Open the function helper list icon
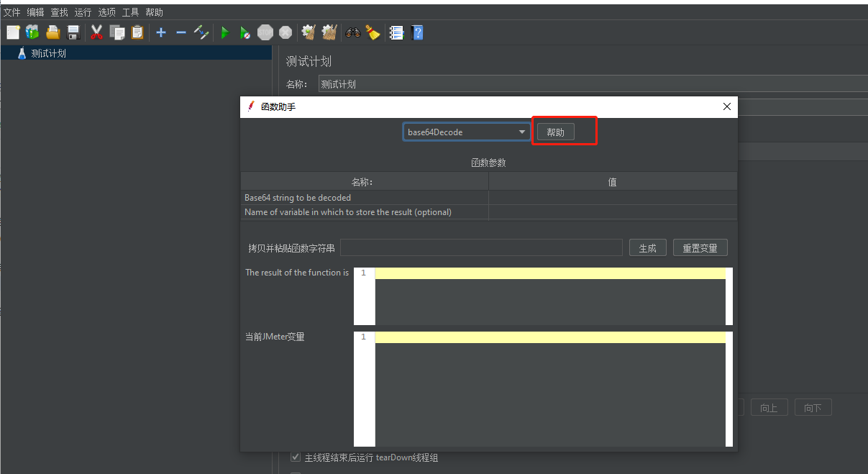The height and width of the screenshot is (474, 868). pyautogui.click(x=396, y=32)
